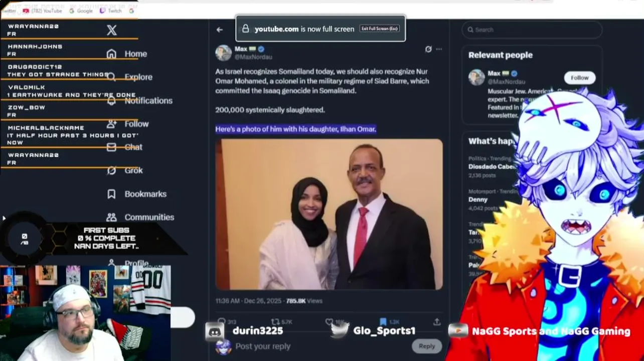Click the profile avatar beside Post your reply
Image resolution: width=644 pixels, height=361 pixels.
tap(224, 346)
